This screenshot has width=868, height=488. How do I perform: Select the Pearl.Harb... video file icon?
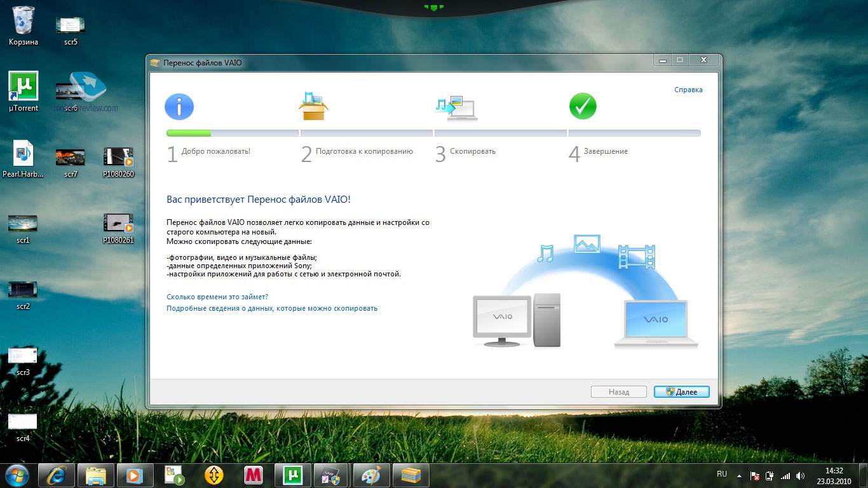[24, 159]
